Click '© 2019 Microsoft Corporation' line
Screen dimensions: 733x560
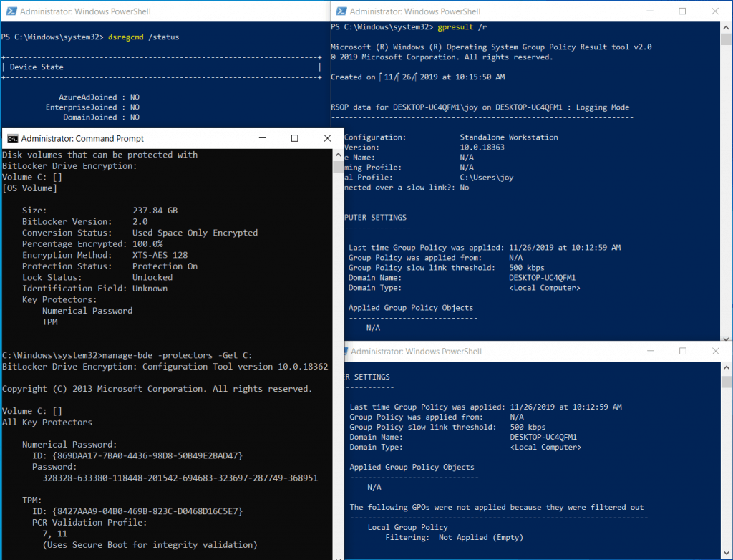point(442,57)
